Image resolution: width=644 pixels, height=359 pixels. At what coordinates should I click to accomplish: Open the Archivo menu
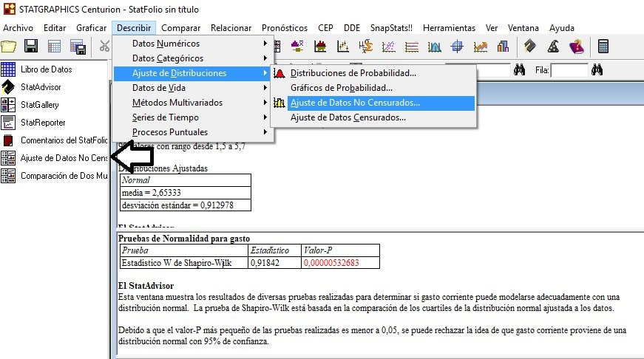18,28
